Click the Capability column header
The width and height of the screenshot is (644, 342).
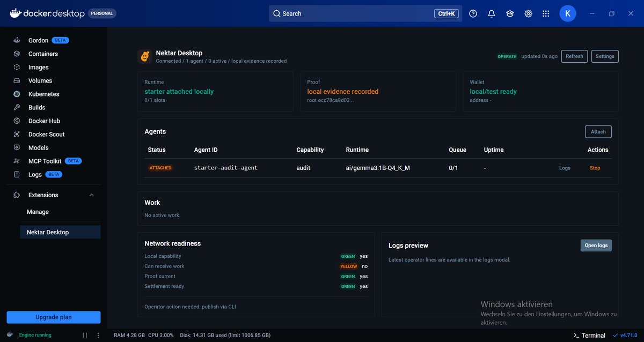pos(310,150)
